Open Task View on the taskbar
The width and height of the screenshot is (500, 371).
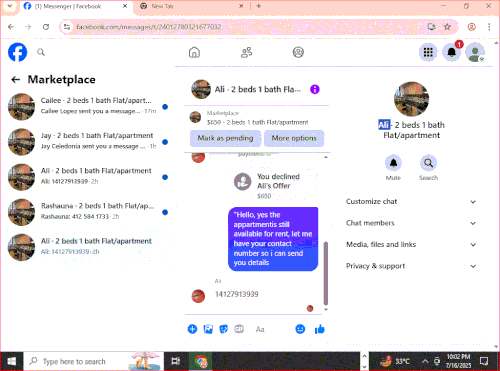pos(175,361)
